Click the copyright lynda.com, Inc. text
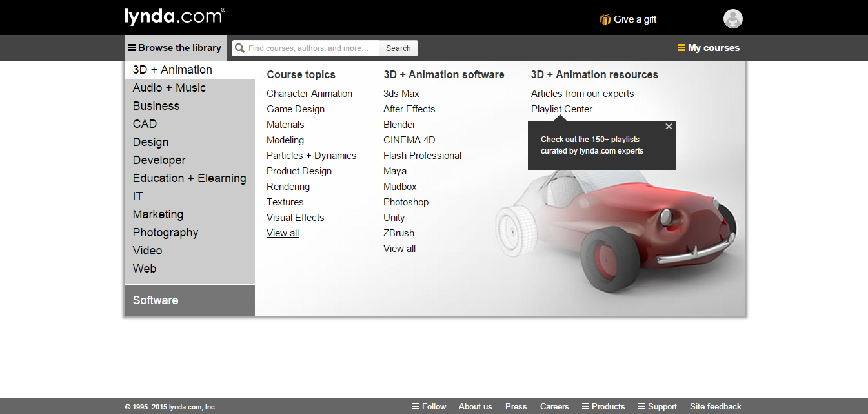This screenshot has width=868, height=414. (170, 408)
